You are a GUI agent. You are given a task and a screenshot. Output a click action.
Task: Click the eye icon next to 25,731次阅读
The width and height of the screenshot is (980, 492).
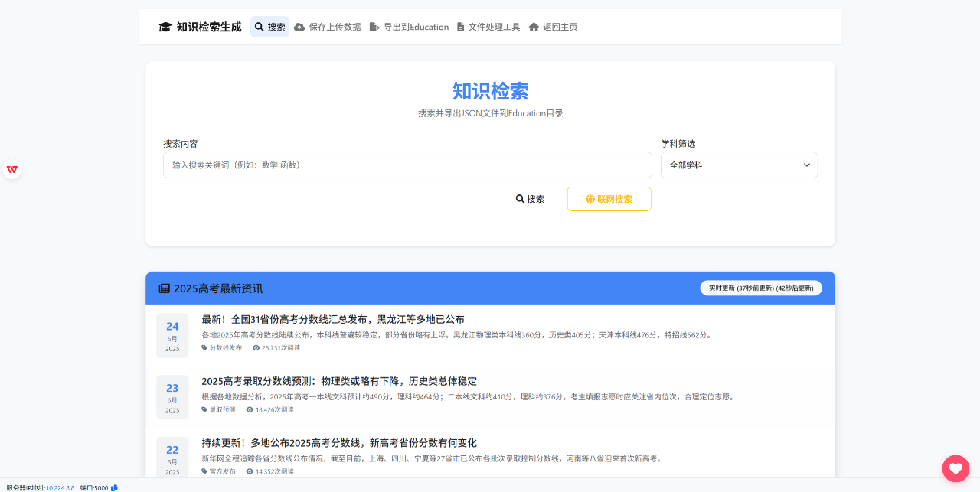click(256, 347)
